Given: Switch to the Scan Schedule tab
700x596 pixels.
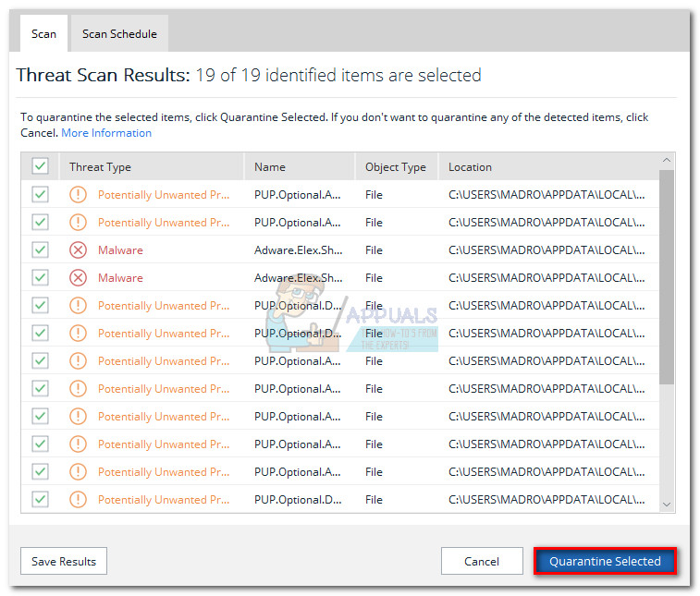Looking at the screenshot, I should click(119, 34).
